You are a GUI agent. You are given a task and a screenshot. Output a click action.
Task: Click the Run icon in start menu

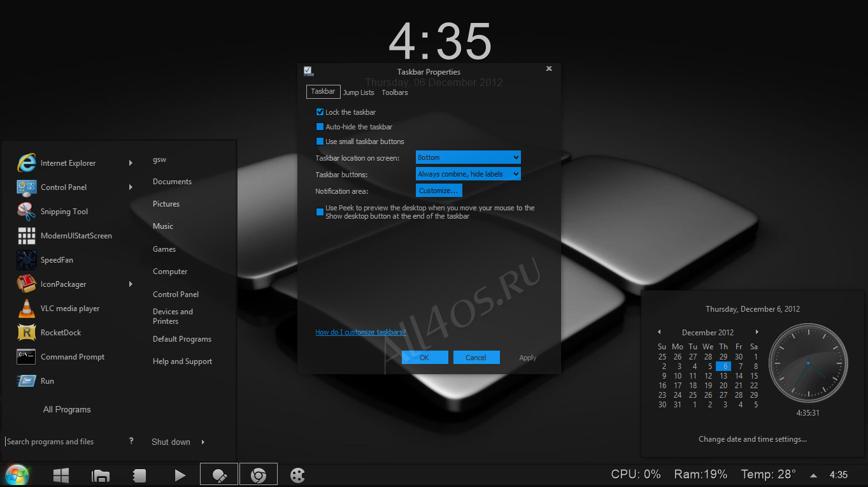click(26, 381)
